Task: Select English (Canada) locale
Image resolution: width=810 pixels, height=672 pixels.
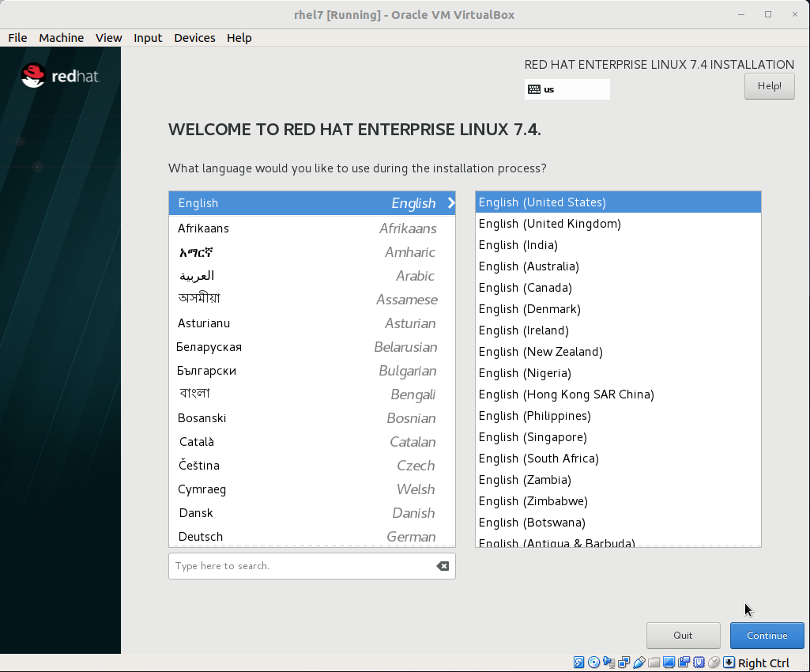Action: point(618,288)
